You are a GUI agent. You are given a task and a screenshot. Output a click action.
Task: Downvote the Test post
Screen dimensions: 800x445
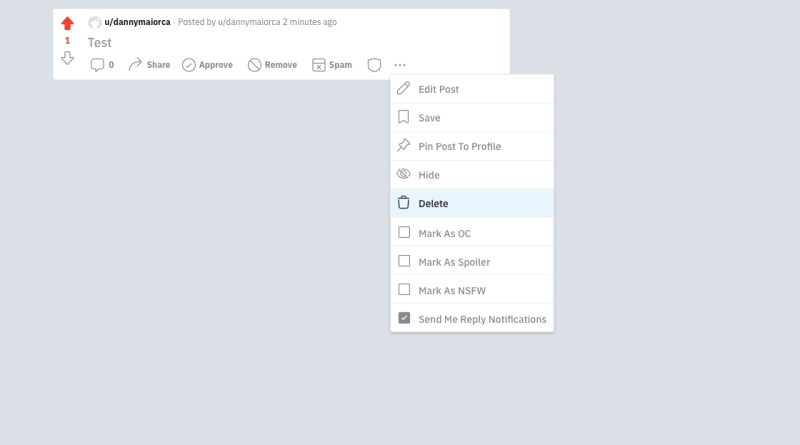tap(67, 58)
